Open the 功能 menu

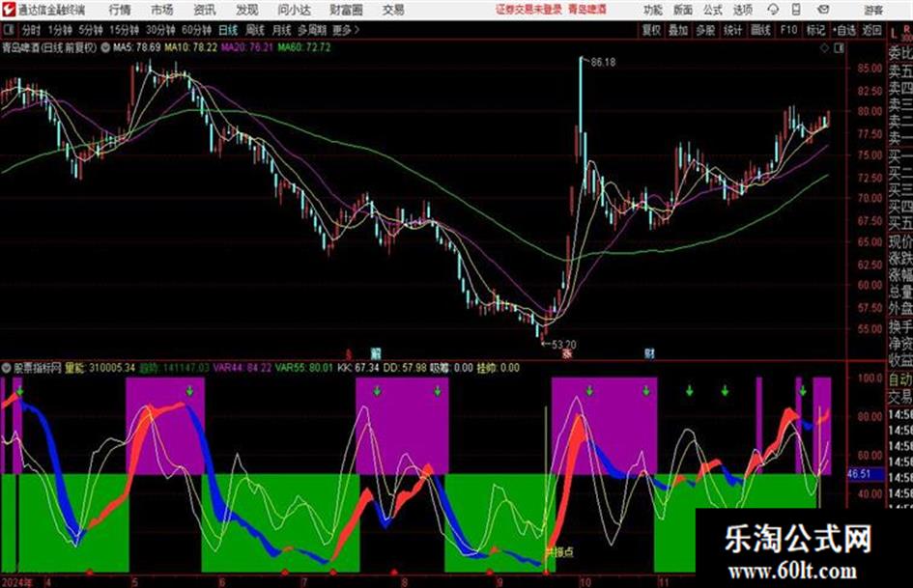tap(653, 10)
